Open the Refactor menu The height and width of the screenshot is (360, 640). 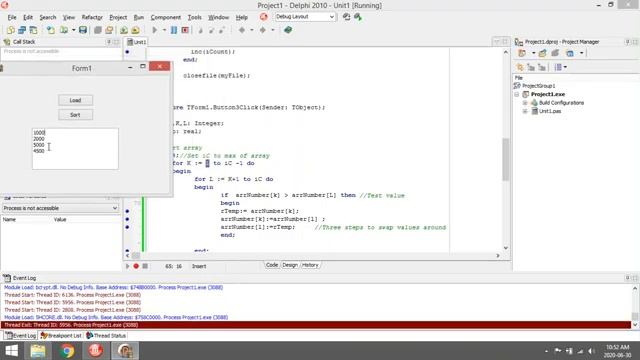coord(92,17)
